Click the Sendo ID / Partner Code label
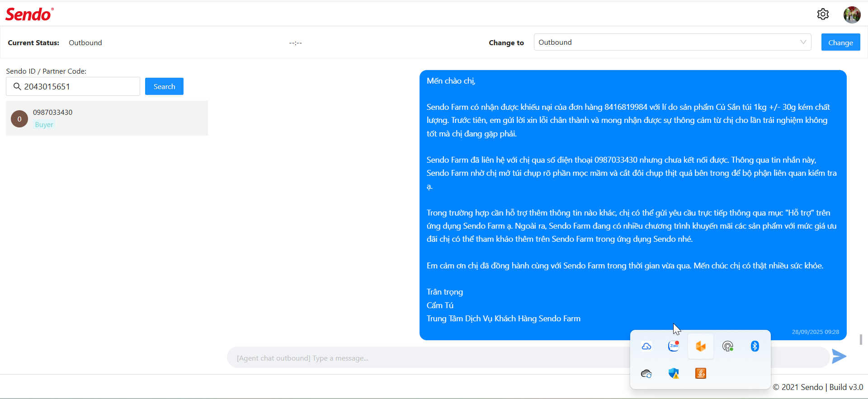 pyautogui.click(x=46, y=71)
